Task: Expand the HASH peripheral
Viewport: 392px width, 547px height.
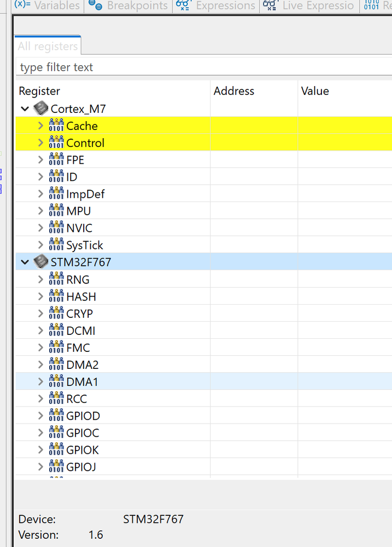Action: click(x=41, y=297)
